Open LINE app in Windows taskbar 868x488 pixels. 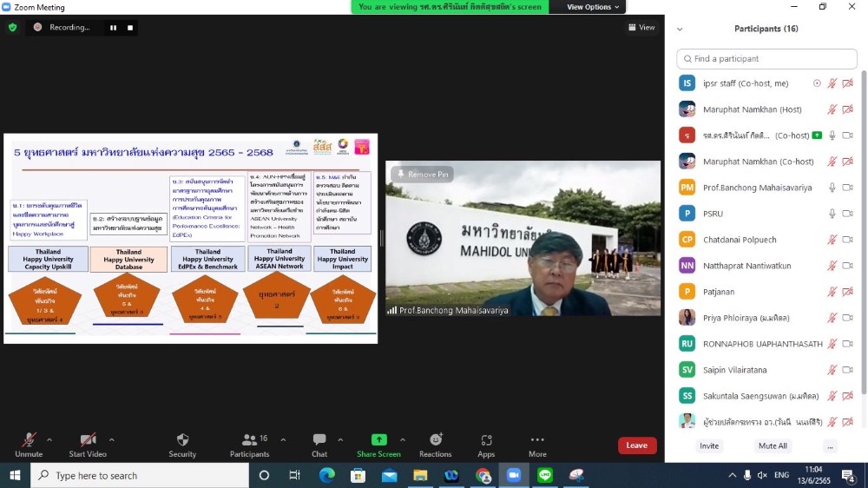pos(545,475)
